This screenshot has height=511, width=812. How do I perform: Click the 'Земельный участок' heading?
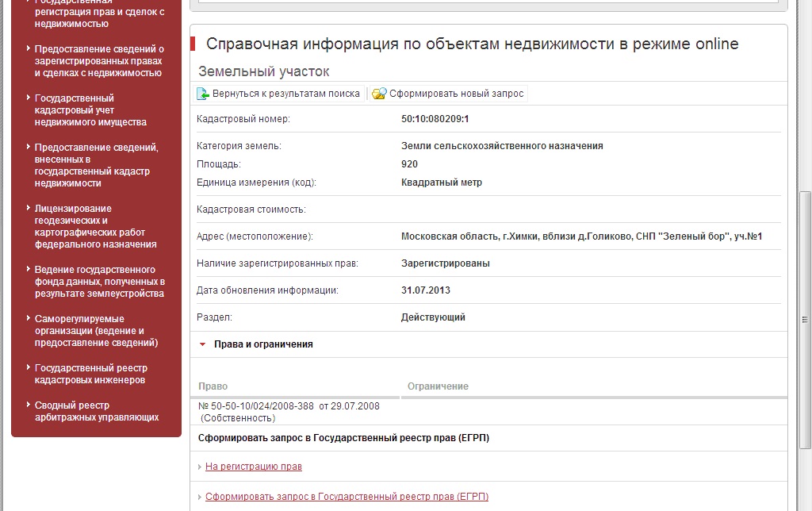(263, 71)
